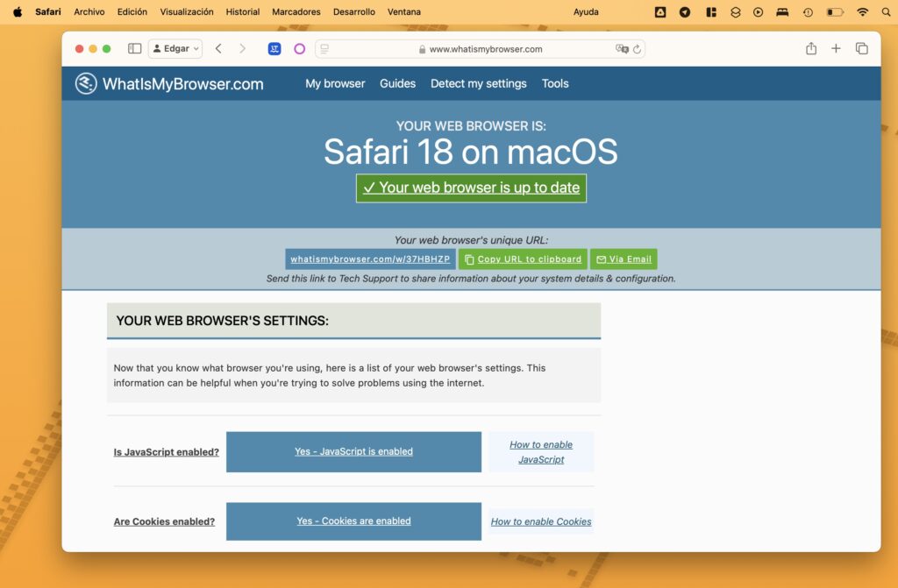This screenshot has height=588, width=898.
Task: Click the Time Machine clock menu bar icon
Action: pos(808,12)
